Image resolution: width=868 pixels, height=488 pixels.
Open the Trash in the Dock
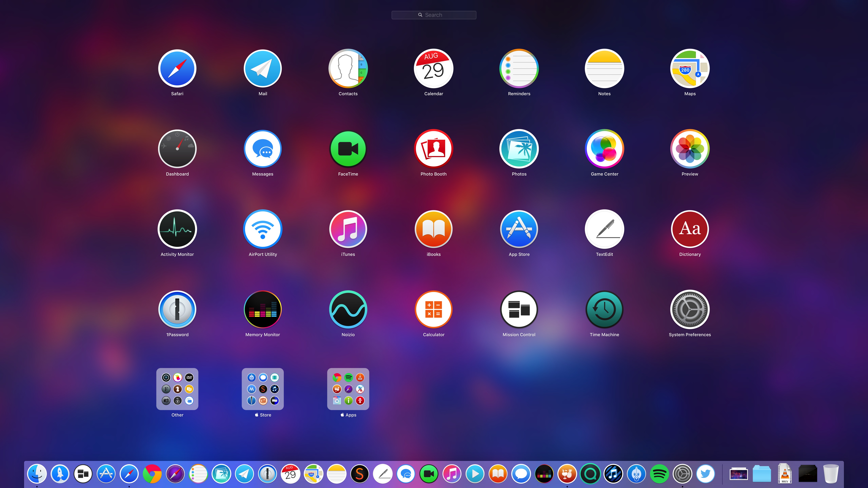(x=831, y=474)
